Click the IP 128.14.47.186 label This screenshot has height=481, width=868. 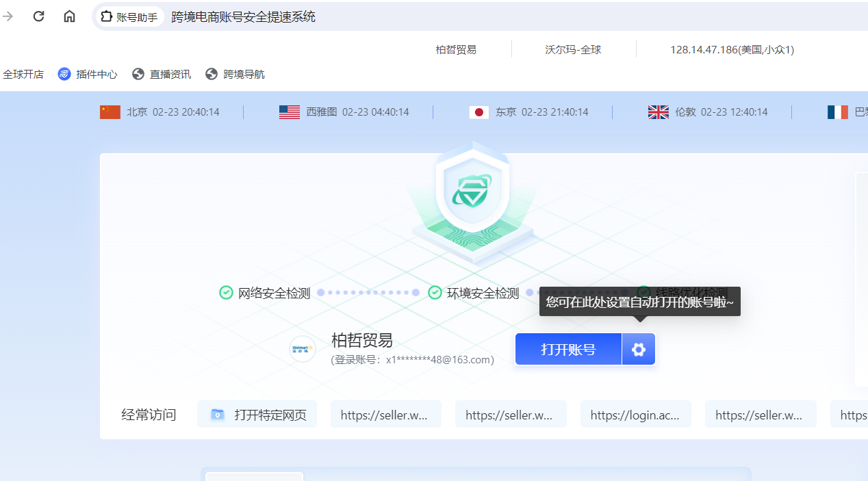point(732,49)
